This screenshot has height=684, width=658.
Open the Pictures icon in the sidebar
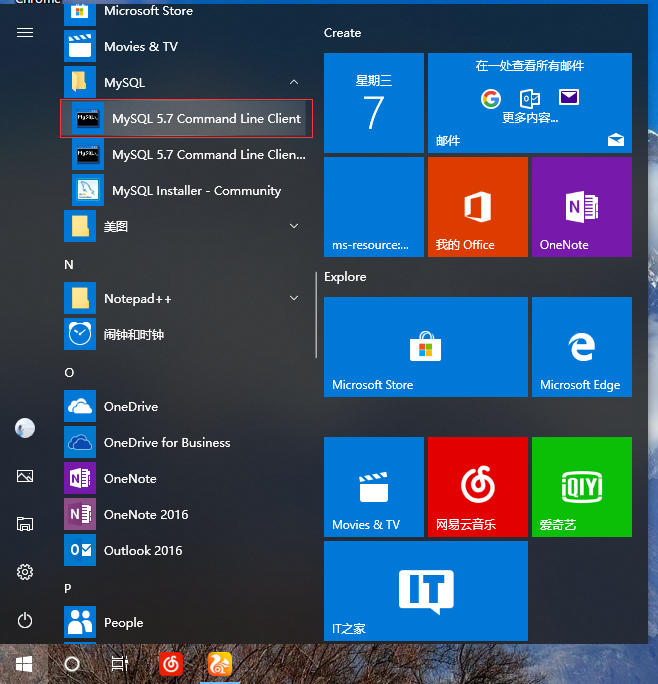pos(25,476)
